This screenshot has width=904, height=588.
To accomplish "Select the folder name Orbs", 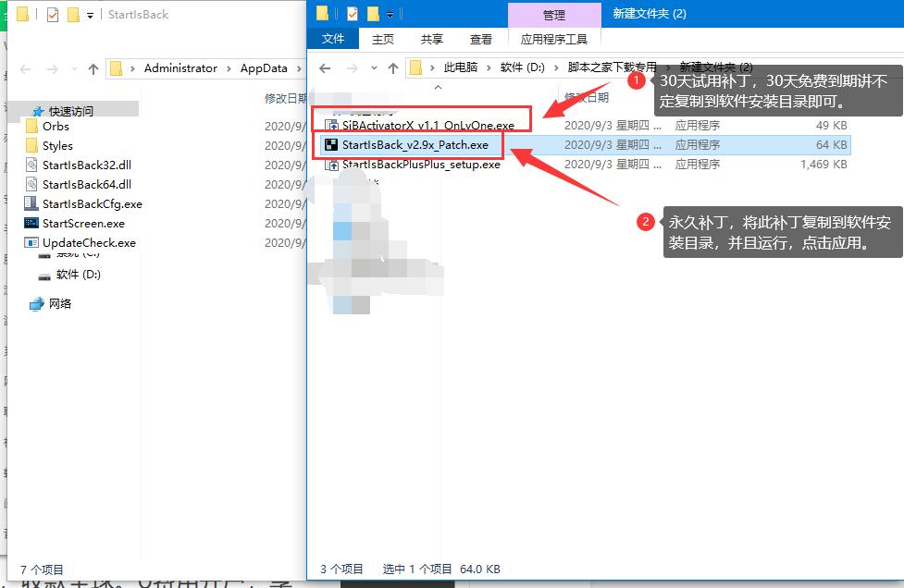I will pos(56,126).
